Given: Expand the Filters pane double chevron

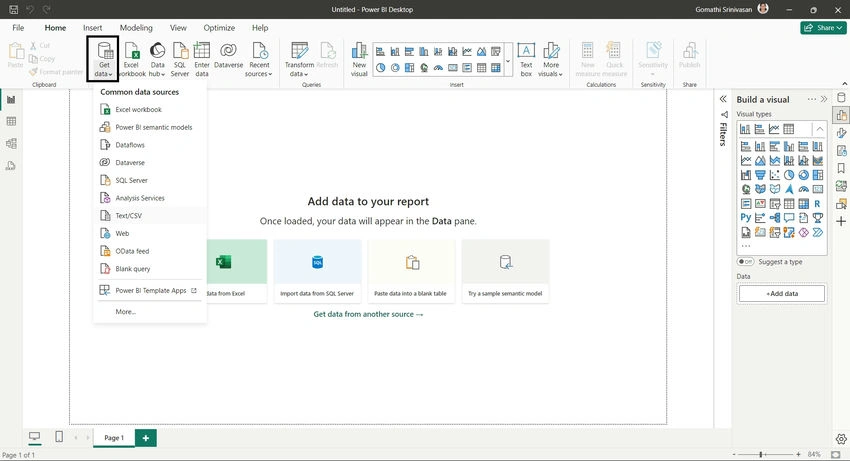Looking at the screenshot, I should tap(723, 99).
